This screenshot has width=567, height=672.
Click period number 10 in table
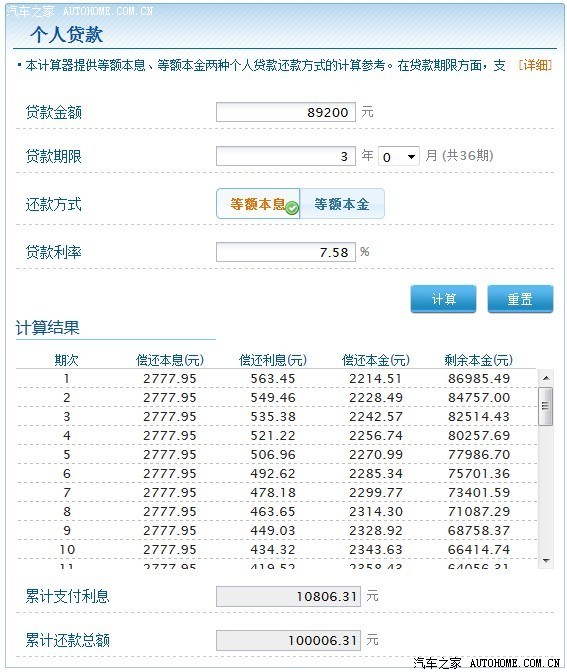pos(67,549)
